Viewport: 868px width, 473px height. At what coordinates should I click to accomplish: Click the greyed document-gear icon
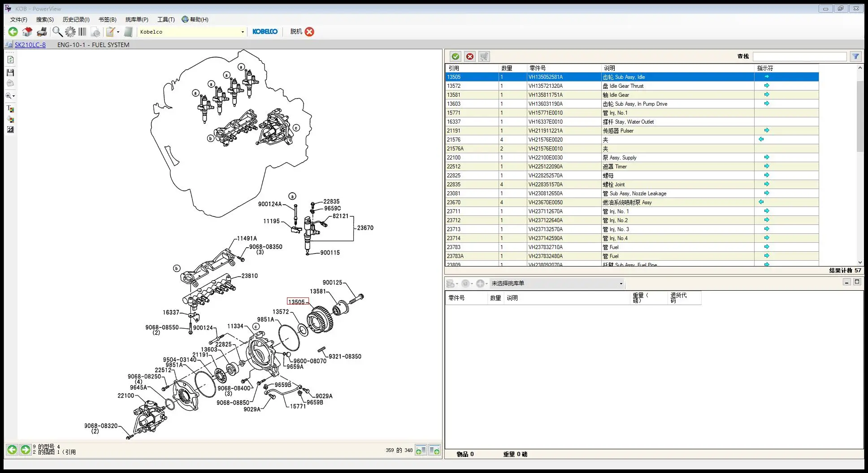tap(95, 32)
